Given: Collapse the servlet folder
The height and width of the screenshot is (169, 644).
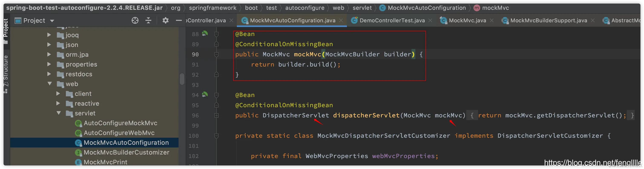Looking at the screenshot, I should click(x=59, y=113).
